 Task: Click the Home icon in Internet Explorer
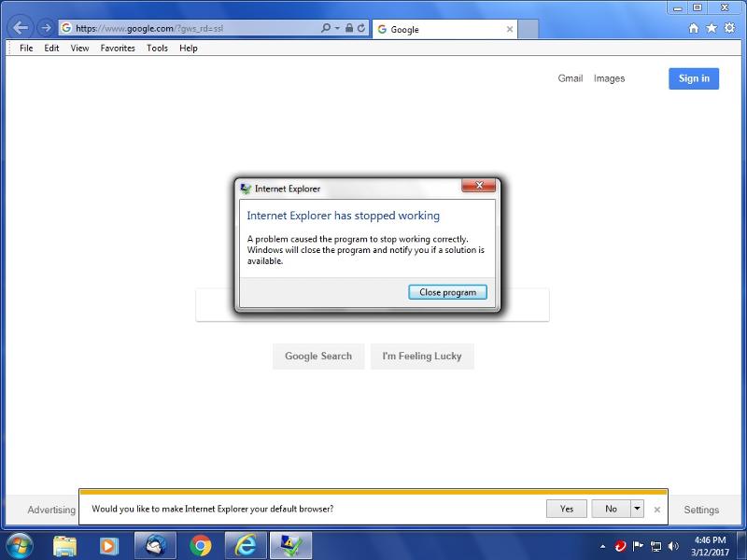pyautogui.click(x=694, y=28)
